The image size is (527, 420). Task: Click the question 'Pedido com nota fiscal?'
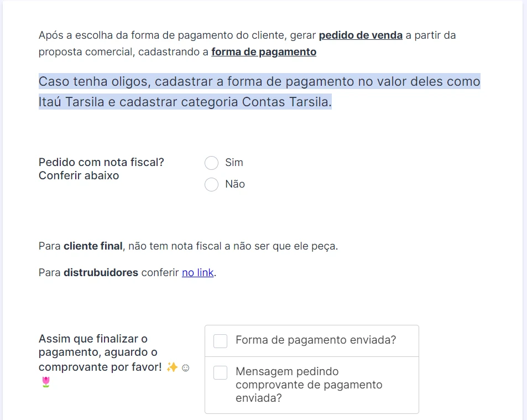(100, 162)
